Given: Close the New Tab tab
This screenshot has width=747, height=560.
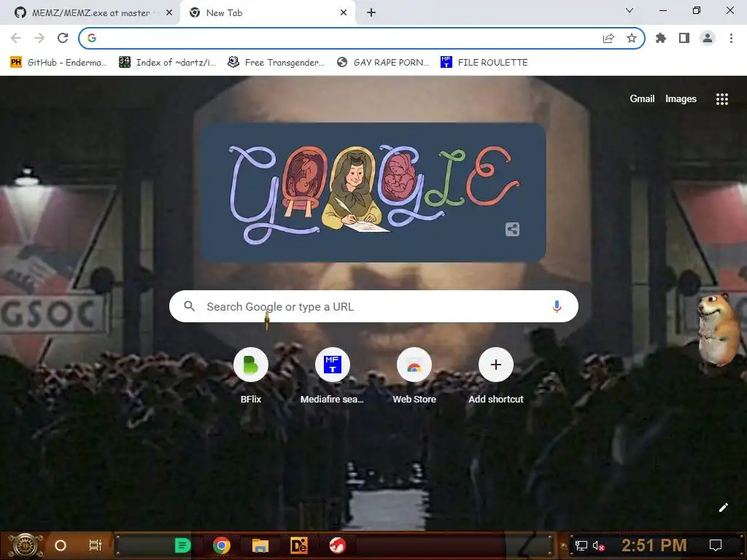Looking at the screenshot, I should [344, 13].
